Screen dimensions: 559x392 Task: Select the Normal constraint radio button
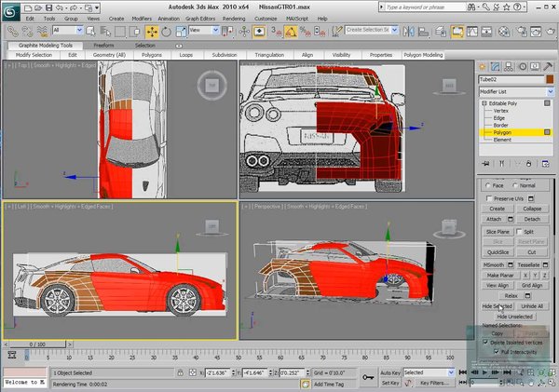(515, 185)
